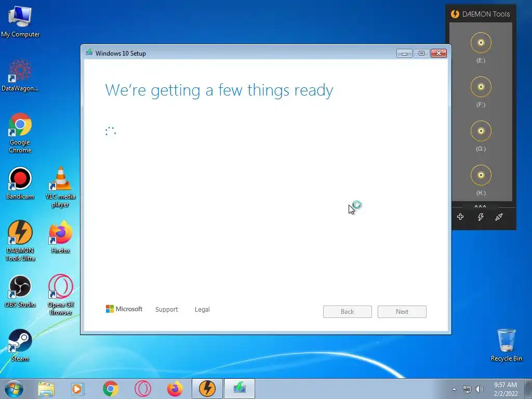Select the virtual drive (H:) in DAEMON Tools

(x=481, y=175)
